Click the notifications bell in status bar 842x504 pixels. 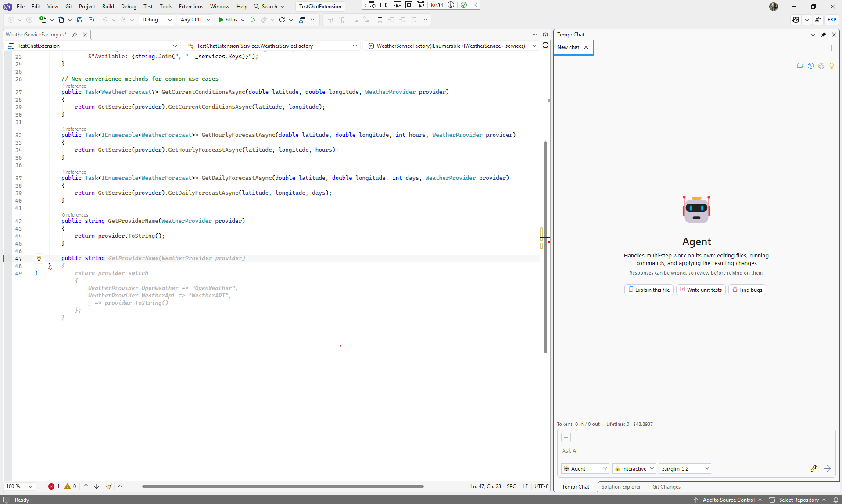836,500
